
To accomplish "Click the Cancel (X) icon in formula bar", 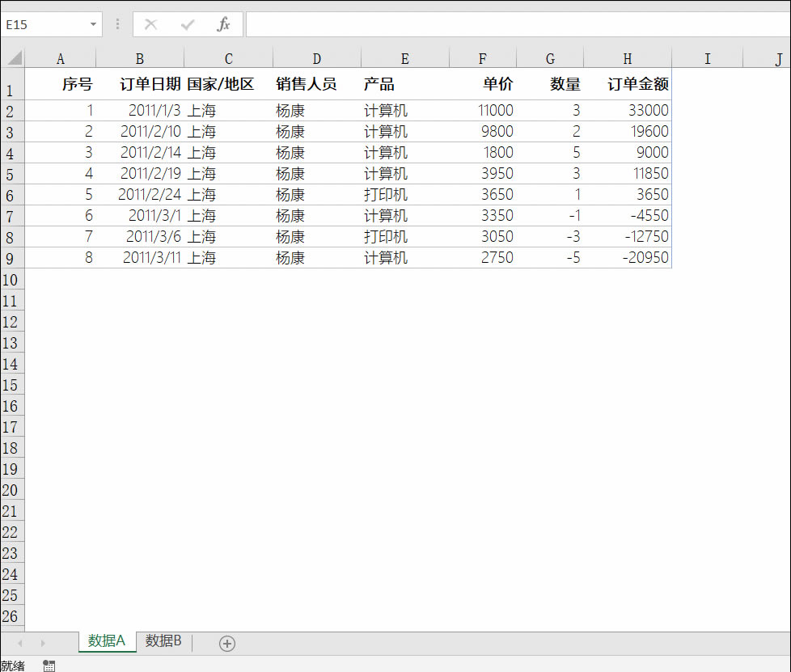I will 150,24.
